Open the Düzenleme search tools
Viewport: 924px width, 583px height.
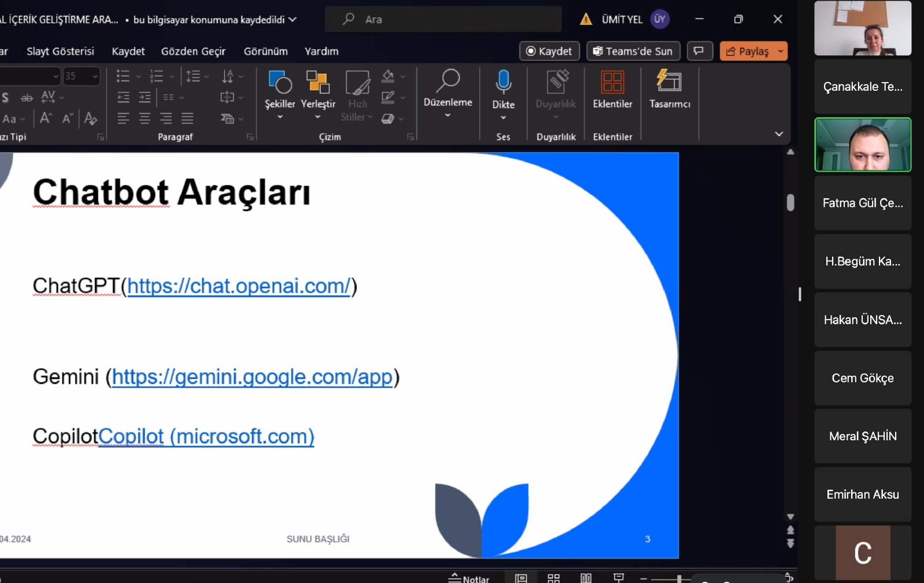(x=448, y=94)
